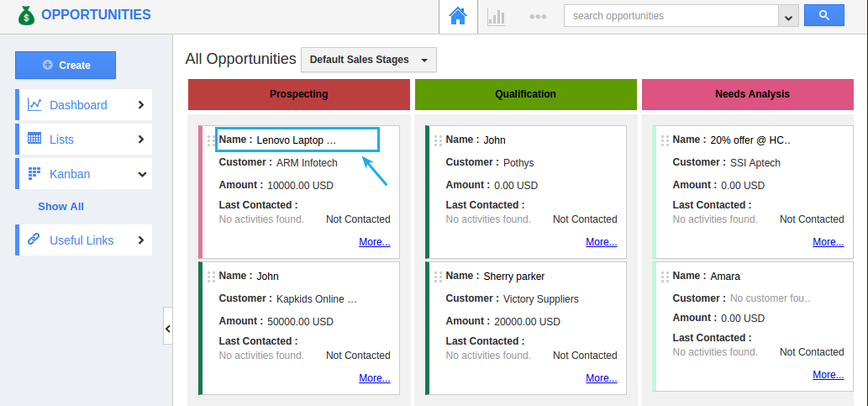Collapse the Kanban menu chevron
Image resolution: width=868 pixels, height=406 pixels.
[142, 174]
